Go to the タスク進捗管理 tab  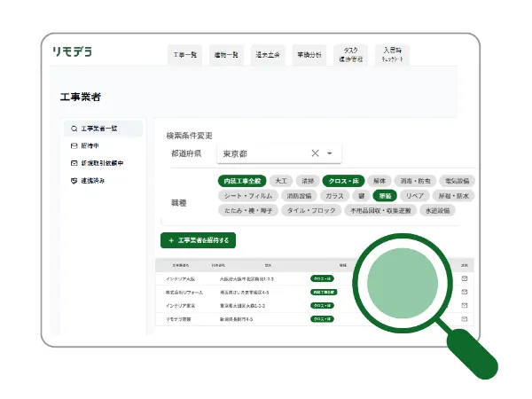point(350,55)
